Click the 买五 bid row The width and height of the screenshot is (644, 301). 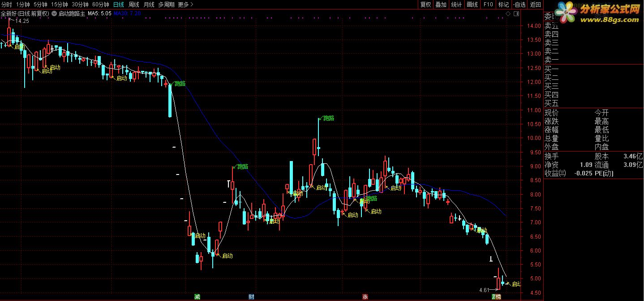pos(593,104)
